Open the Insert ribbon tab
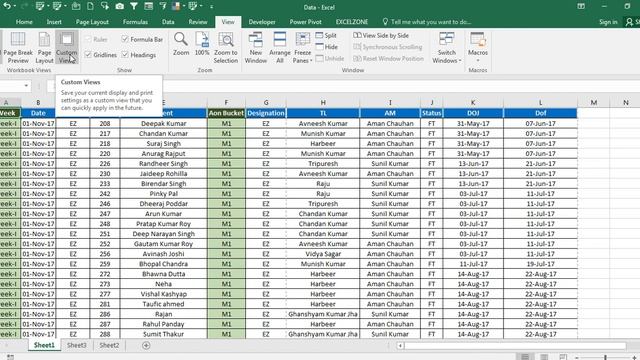640x360 pixels. [54, 22]
